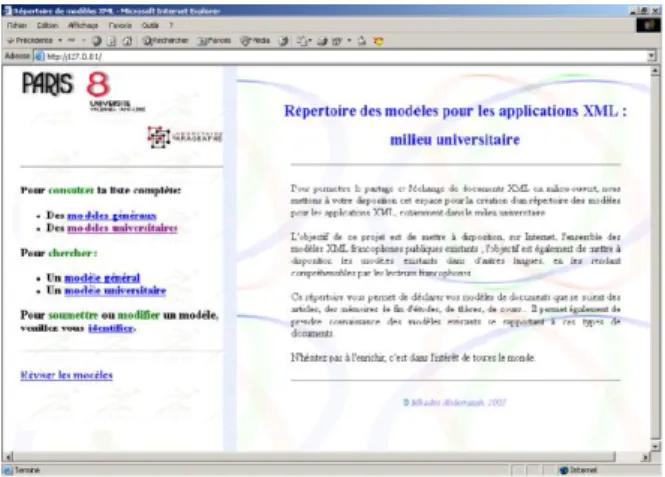665x477 pixels.
Task: Click the Paragraphe laboratory logo
Action: [184, 137]
